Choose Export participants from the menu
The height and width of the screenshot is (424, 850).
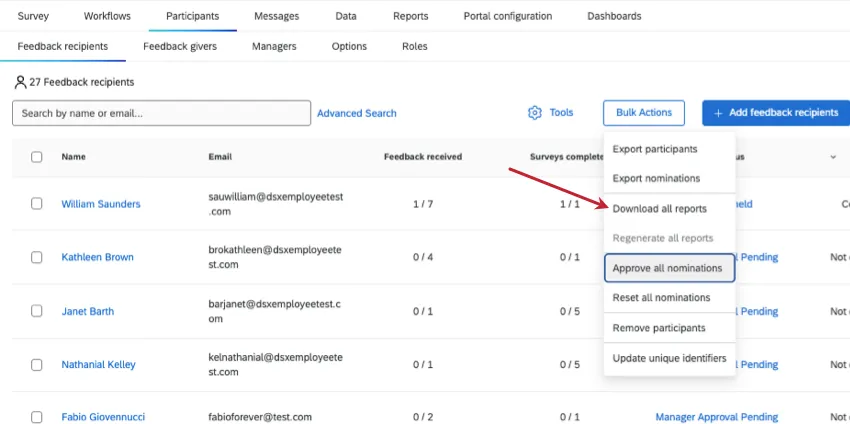click(669, 149)
